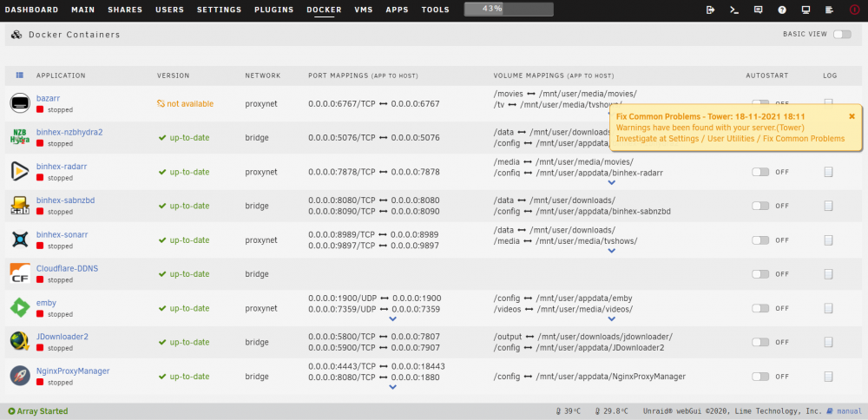Click the 43% progress bar
868x420 pixels.
(x=509, y=10)
